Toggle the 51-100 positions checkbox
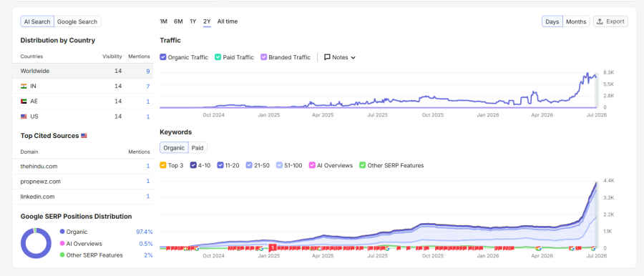644x276 pixels. pyautogui.click(x=279, y=165)
